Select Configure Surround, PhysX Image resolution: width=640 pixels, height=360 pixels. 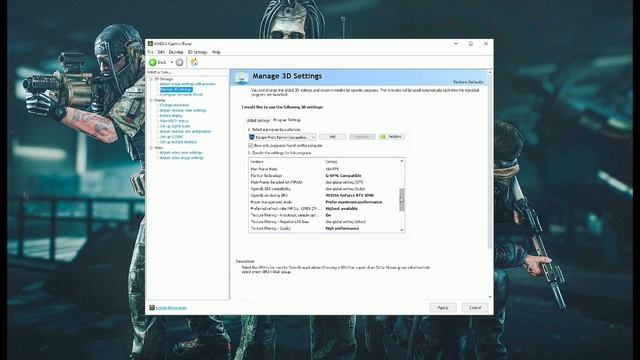181,95
